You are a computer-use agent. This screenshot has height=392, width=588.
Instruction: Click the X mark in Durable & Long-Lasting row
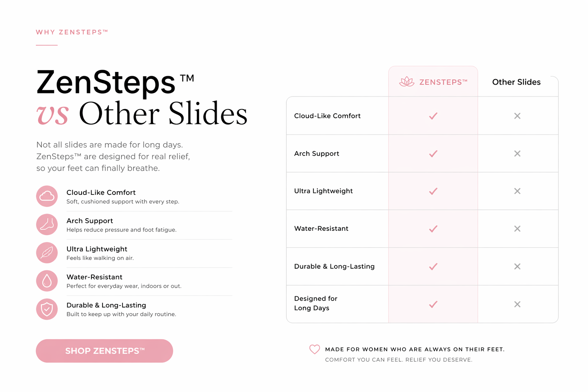coord(517,266)
